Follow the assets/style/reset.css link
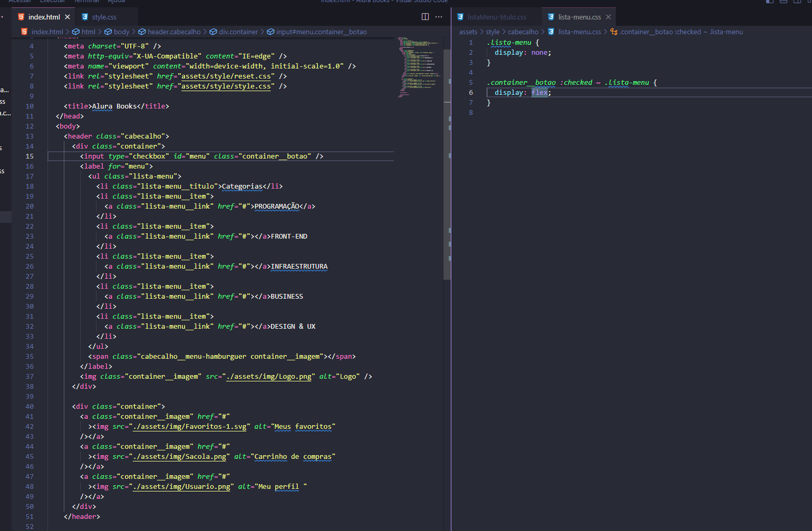This screenshot has width=812, height=531. (227, 76)
